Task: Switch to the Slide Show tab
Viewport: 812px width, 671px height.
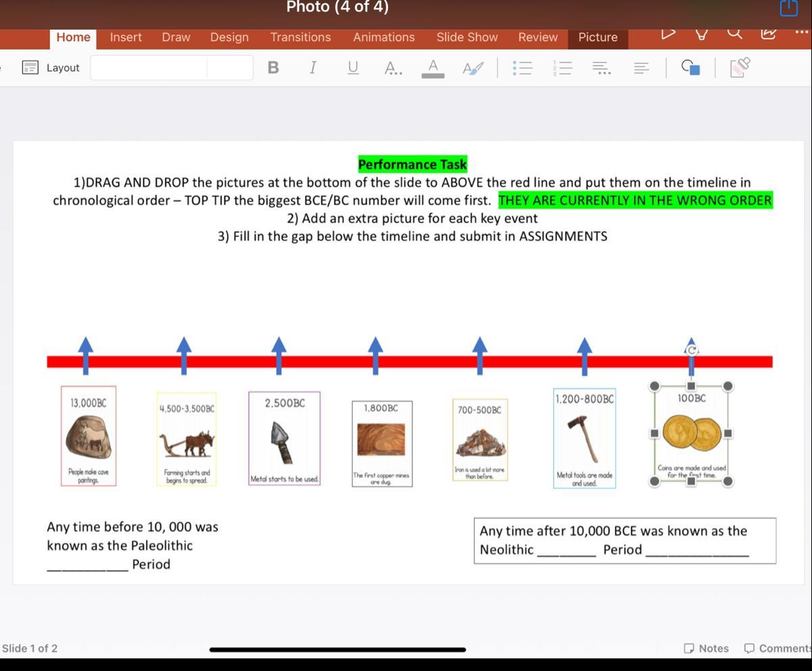Action: click(x=467, y=37)
